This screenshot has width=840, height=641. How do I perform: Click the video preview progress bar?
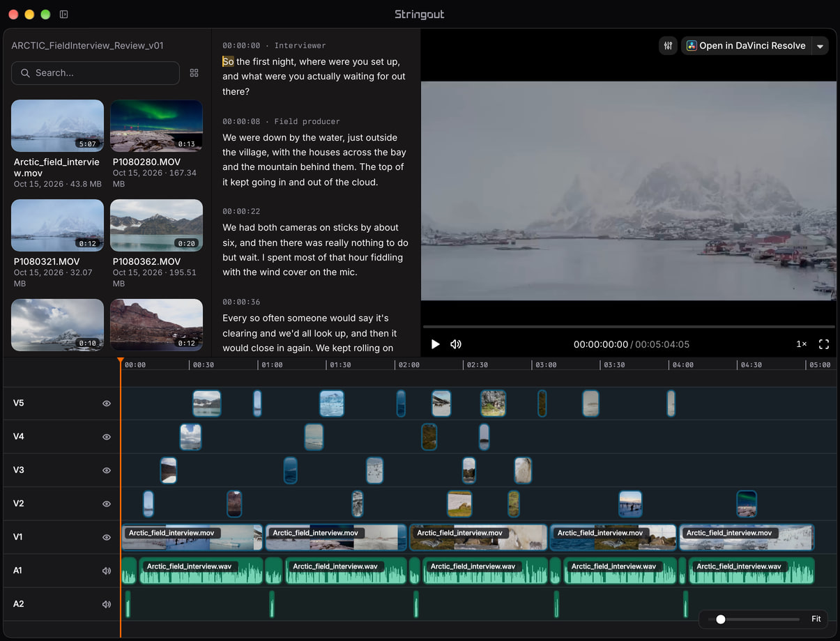pos(629,326)
